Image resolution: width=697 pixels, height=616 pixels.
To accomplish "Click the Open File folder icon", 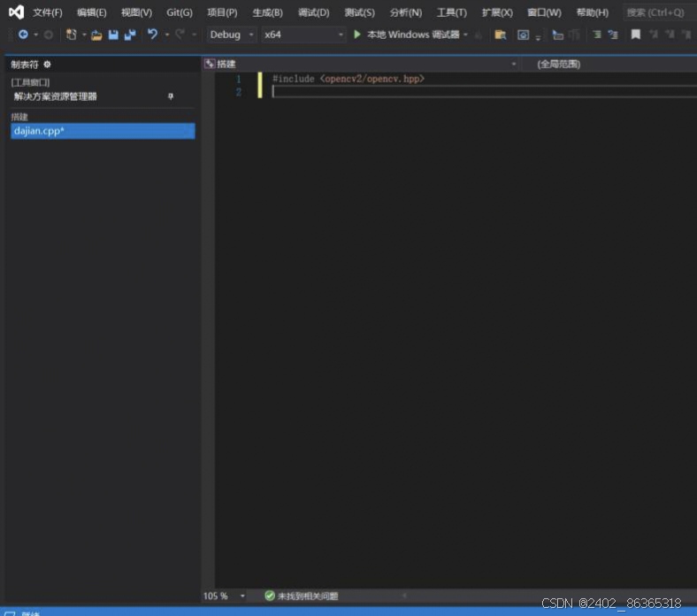I will (x=96, y=35).
